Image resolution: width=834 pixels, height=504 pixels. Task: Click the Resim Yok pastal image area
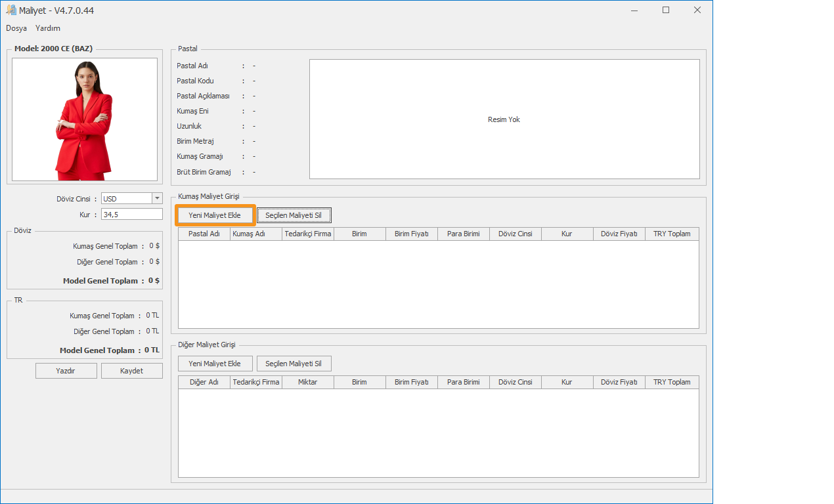504,119
